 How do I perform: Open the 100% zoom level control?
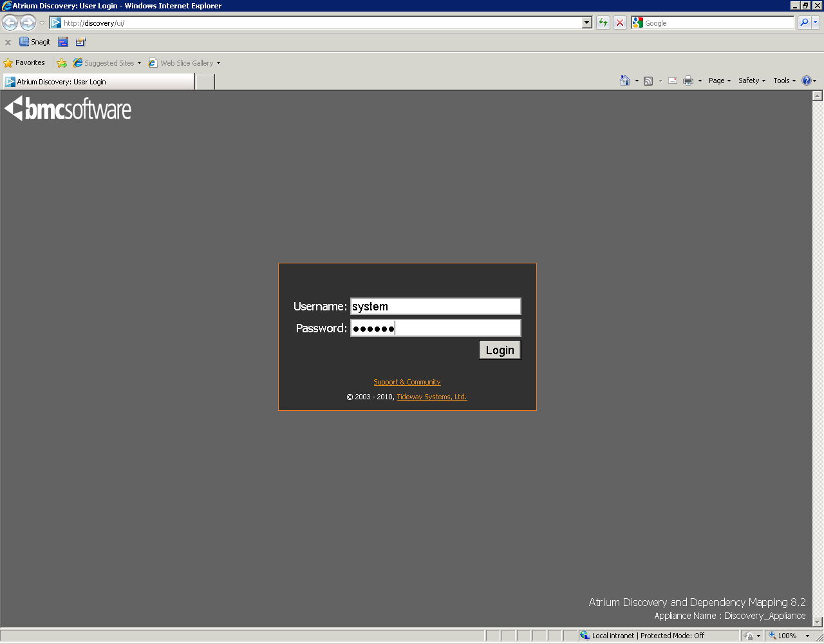pos(789,636)
